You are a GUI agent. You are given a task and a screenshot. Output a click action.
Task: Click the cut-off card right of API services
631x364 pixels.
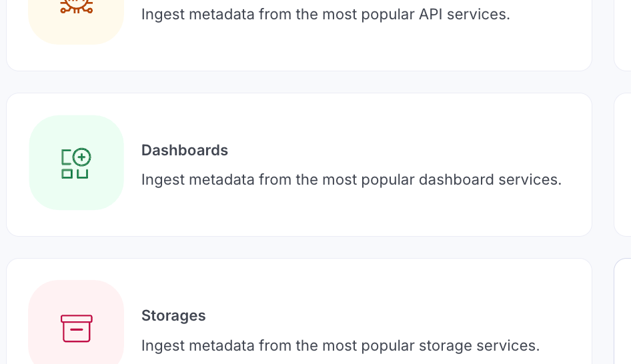[x=623, y=33]
